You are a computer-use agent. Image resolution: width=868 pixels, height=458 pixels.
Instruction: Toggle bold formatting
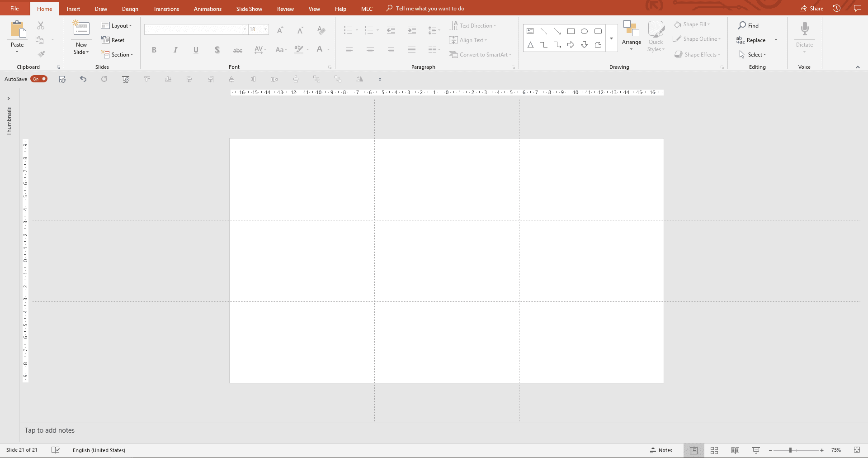(x=154, y=50)
